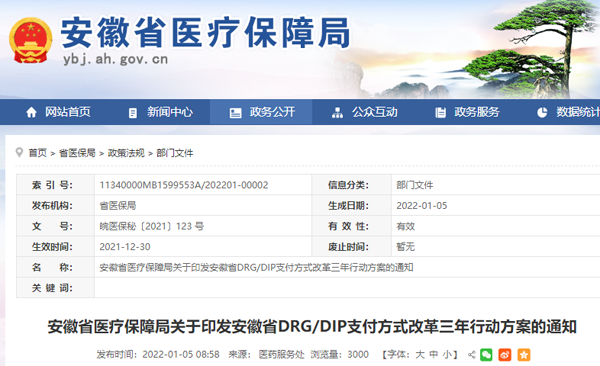
Task: Click the 部门文件 category cell
Action: pos(415,185)
